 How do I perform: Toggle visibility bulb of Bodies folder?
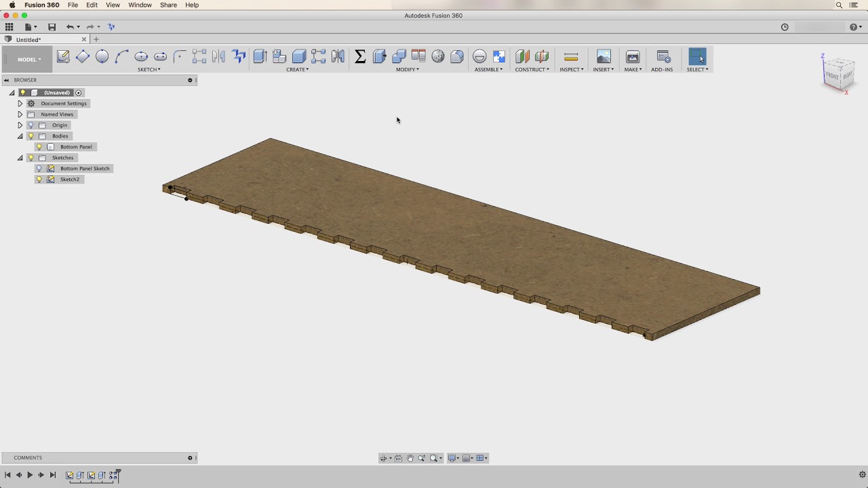31,136
